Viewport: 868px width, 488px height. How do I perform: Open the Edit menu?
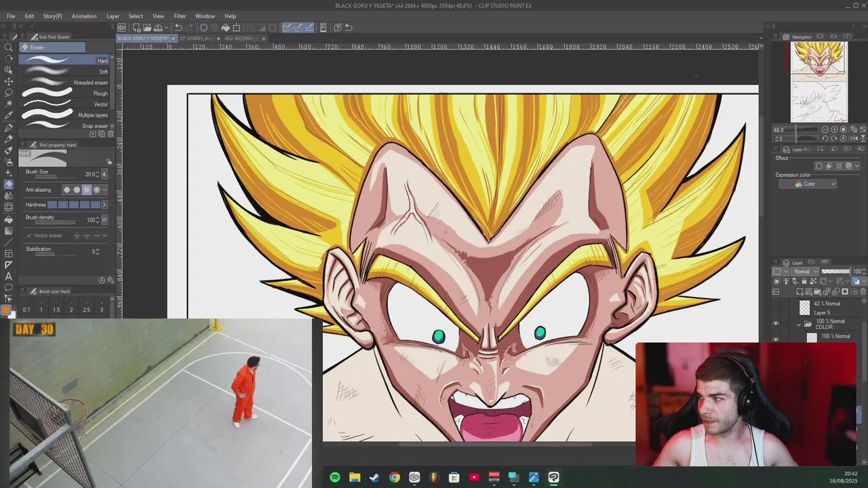(x=29, y=16)
